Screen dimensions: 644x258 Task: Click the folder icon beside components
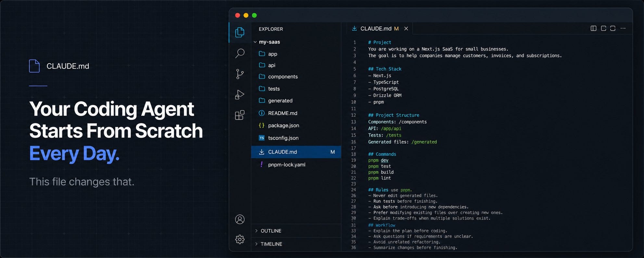[262, 76]
